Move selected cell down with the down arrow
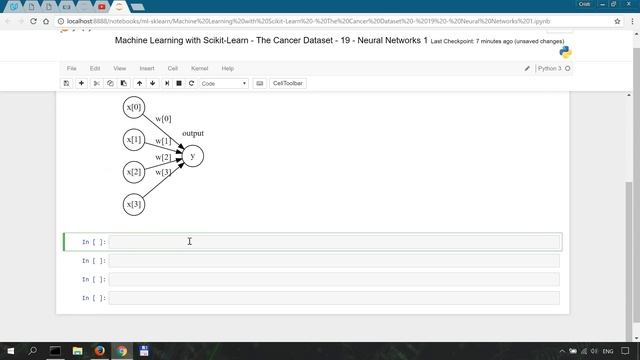Viewport: 640px width, 360px height. [x=153, y=83]
